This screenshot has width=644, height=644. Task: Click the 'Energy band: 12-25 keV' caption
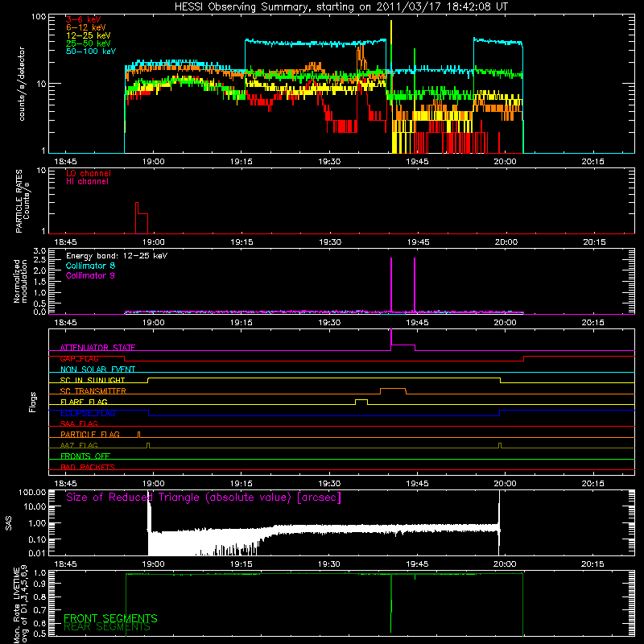[x=117, y=256]
